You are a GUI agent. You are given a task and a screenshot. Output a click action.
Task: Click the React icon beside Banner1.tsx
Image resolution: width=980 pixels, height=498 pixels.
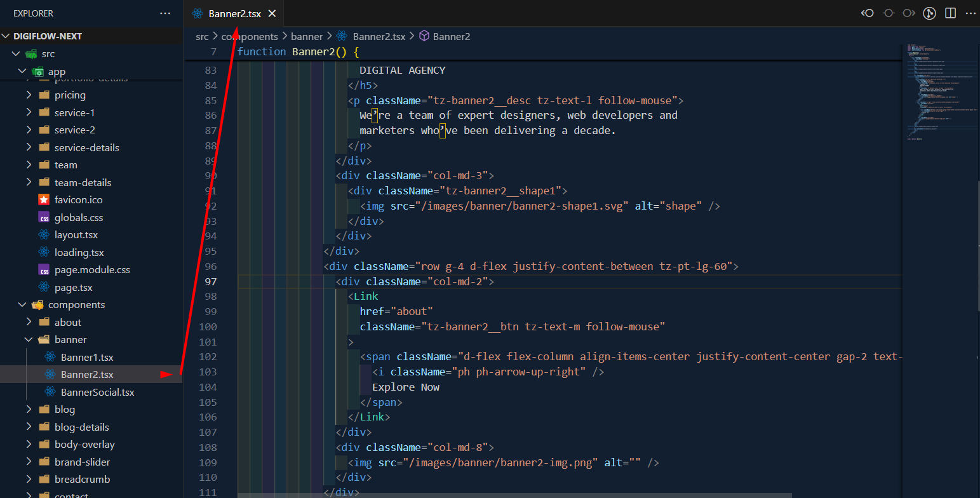(50, 357)
